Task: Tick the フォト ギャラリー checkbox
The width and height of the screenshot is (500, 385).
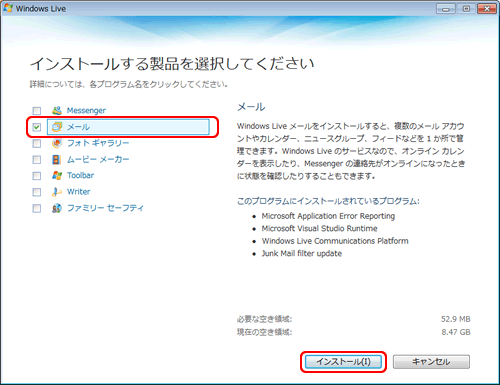Action: coord(37,143)
